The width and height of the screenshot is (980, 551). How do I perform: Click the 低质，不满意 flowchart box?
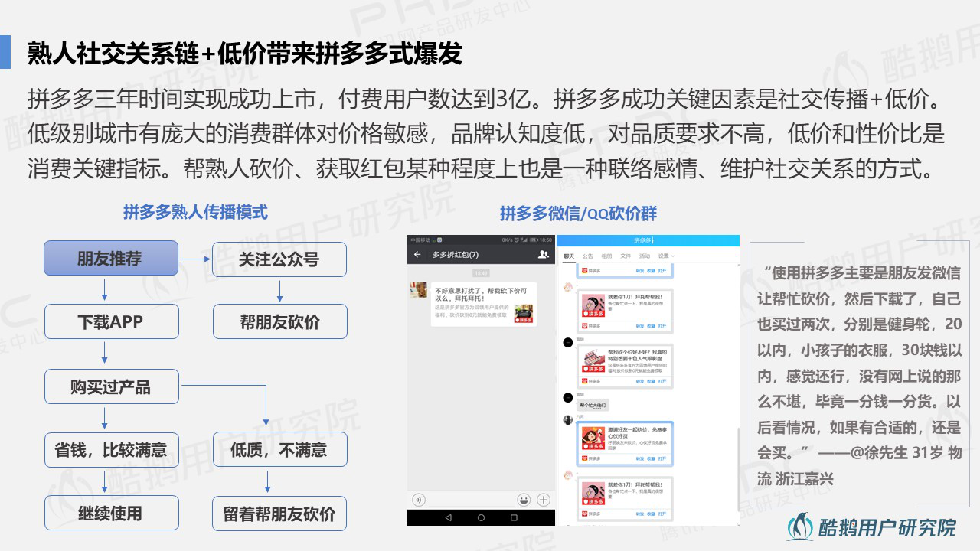point(279,449)
